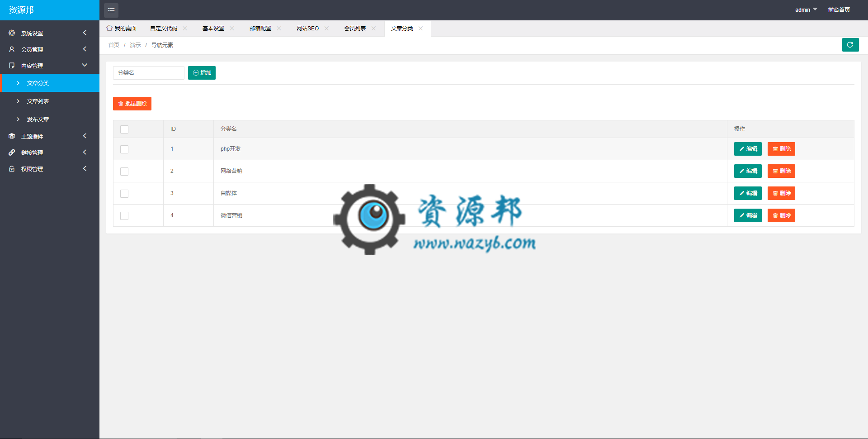The width and height of the screenshot is (868, 439).
Task: Open 文章分类 in sidebar
Action: click(x=50, y=83)
